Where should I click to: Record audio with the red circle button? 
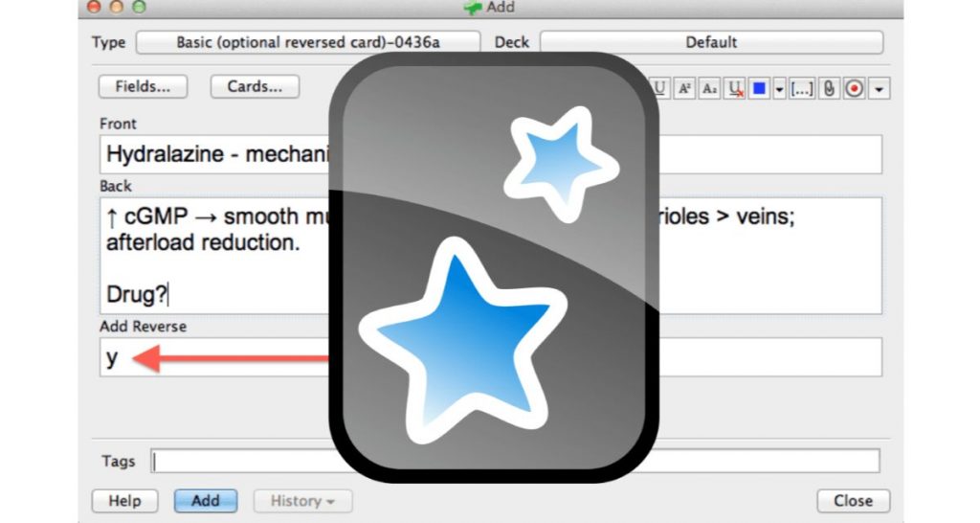[x=854, y=88]
